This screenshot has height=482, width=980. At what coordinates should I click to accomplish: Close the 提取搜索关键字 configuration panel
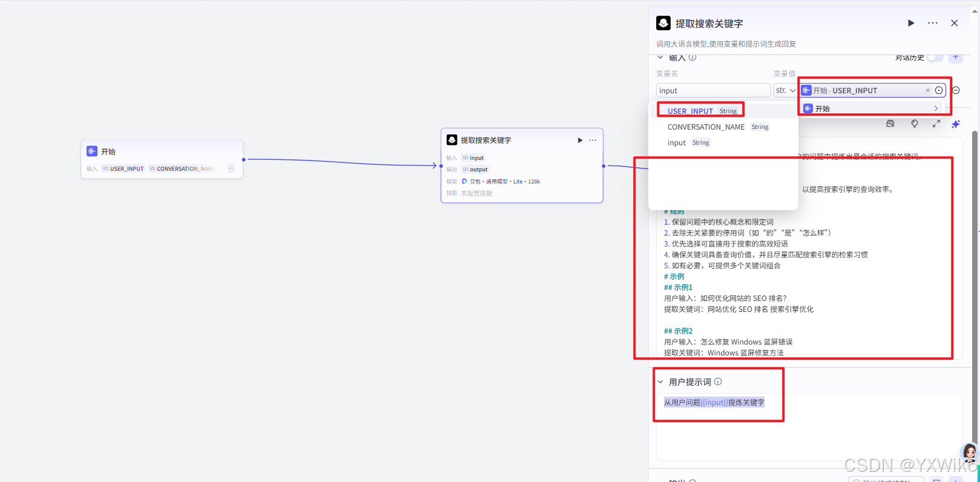coord(955,23)
